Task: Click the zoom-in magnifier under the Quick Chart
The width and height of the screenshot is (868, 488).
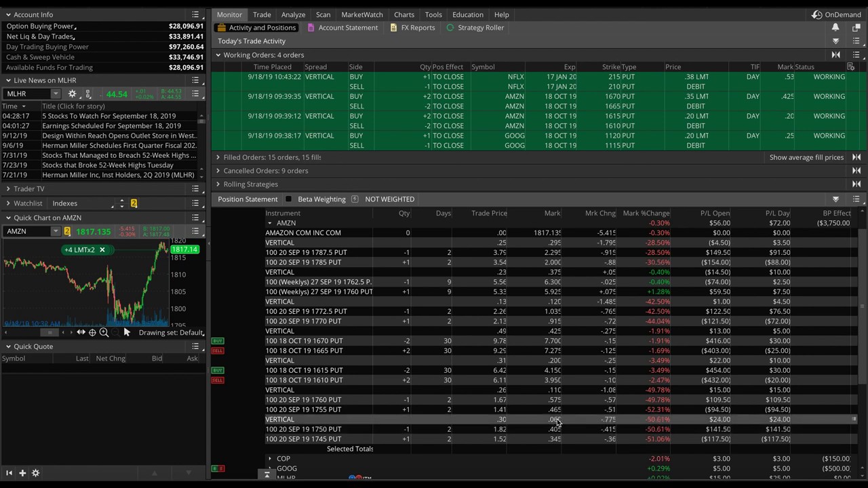Action: tap(104, 333)
